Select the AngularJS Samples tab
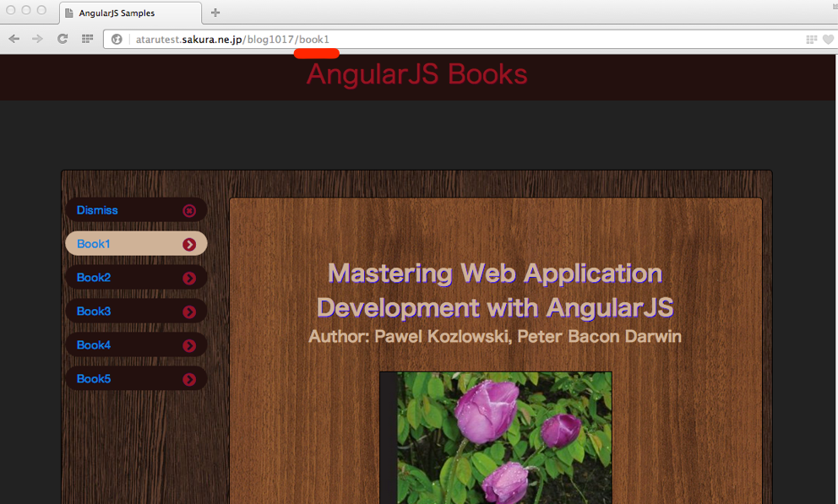This screenshot has height=504, width=838. coord(127,14)
